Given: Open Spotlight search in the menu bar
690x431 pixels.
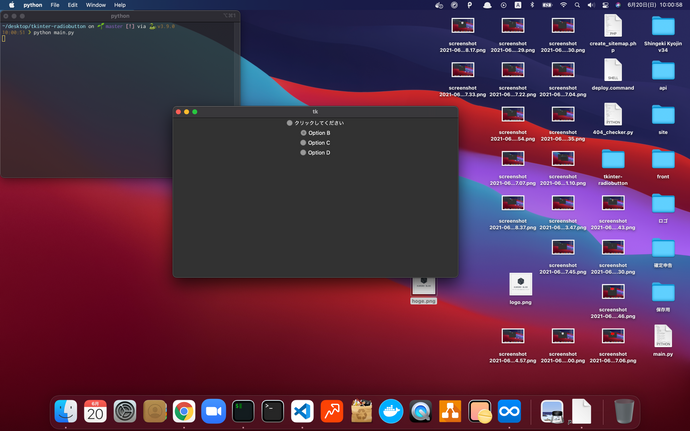Looking at the screenshot, I should (x=577, y=5).
